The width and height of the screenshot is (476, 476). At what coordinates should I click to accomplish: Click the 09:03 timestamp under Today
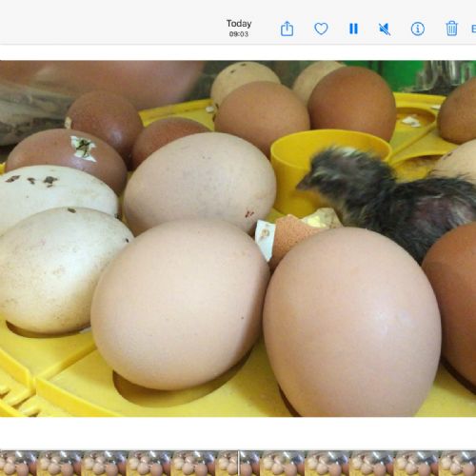pyautogui.click(x=239, y=34)
